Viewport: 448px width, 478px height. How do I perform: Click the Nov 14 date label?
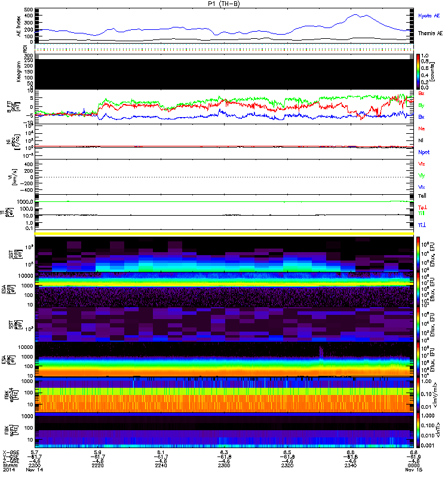coord(35,470)
